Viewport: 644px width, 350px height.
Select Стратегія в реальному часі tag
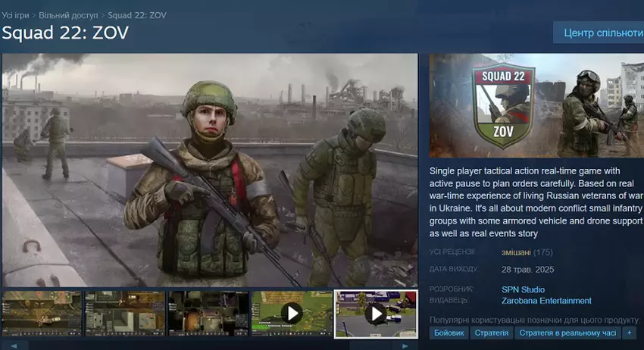567,333
